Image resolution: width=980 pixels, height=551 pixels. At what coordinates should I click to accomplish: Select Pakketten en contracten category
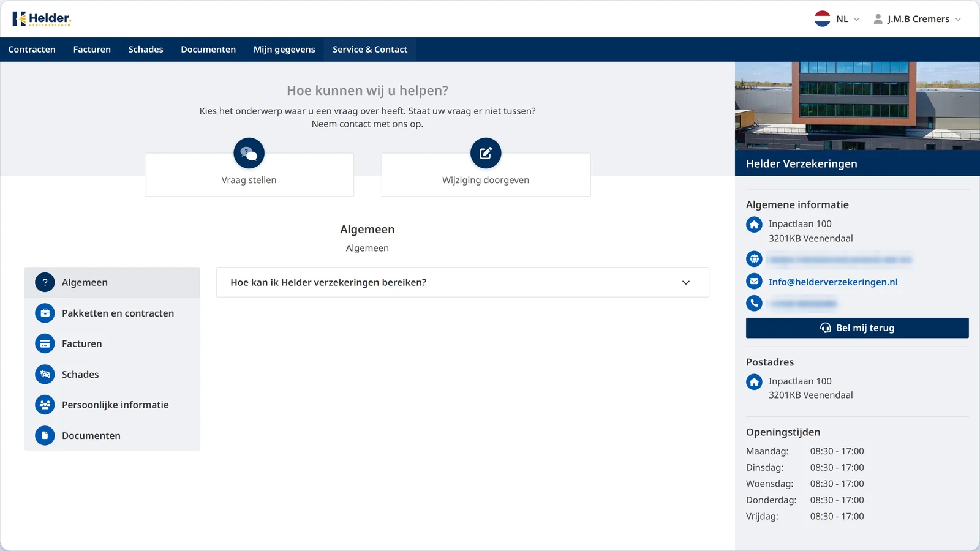click(112, 313)
